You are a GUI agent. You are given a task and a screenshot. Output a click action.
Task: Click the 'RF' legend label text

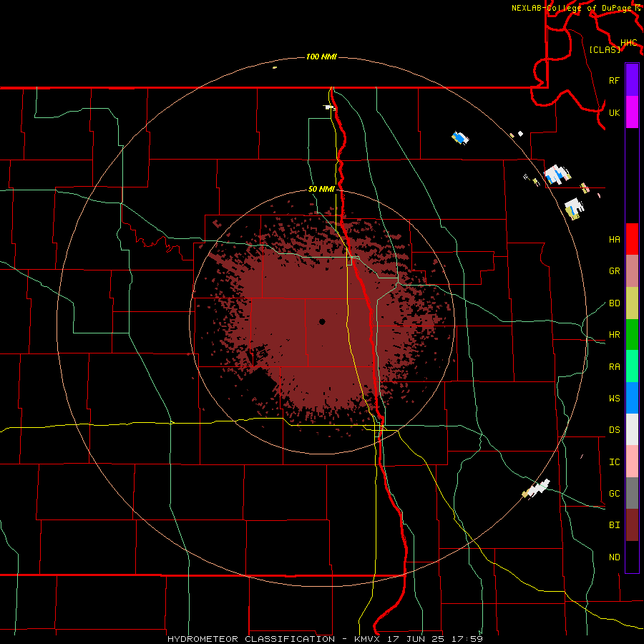615,80
